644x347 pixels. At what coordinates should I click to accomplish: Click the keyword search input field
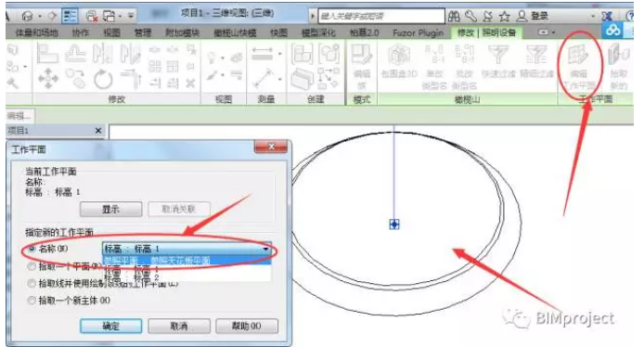[x=381, y=16]
